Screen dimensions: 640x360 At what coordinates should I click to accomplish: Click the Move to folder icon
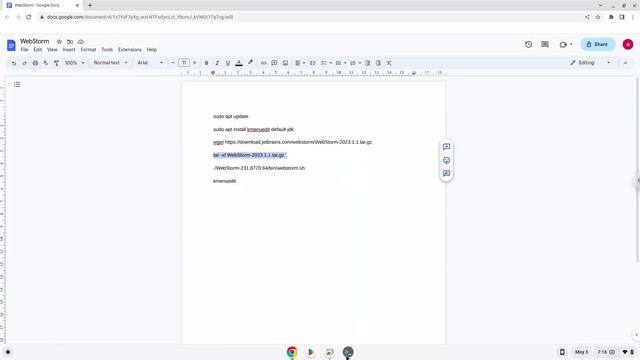(70, 42)
